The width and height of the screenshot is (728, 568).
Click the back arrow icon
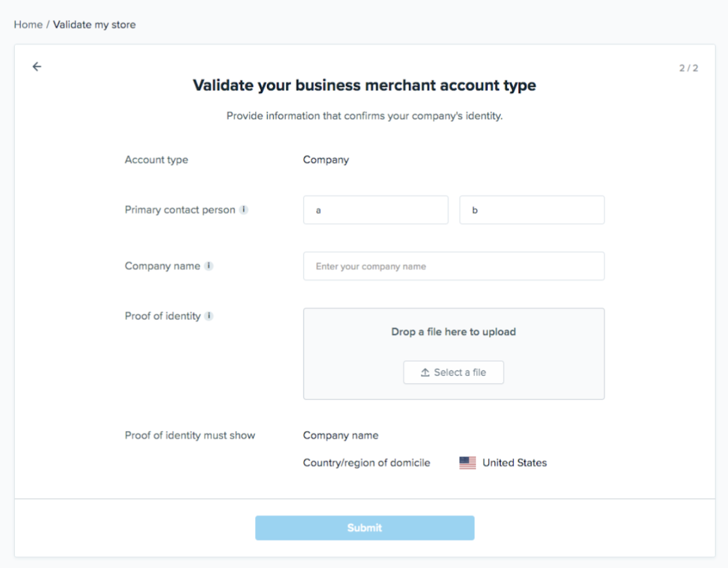click(37, 67)
